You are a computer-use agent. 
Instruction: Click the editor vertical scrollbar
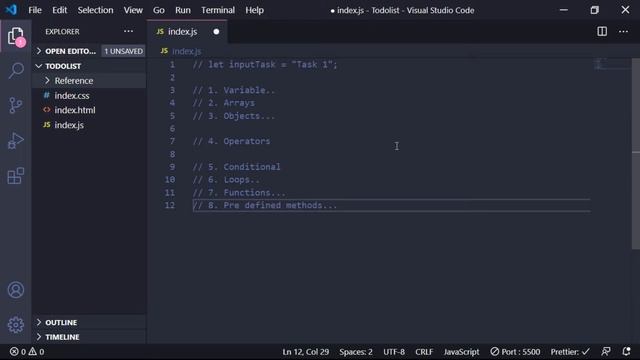636,153
